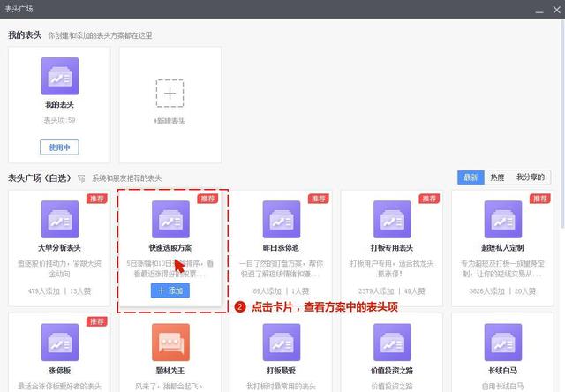Screen dimensions: 565x392
Task: Switch to the 热度 tab
Action: [497, 177]
